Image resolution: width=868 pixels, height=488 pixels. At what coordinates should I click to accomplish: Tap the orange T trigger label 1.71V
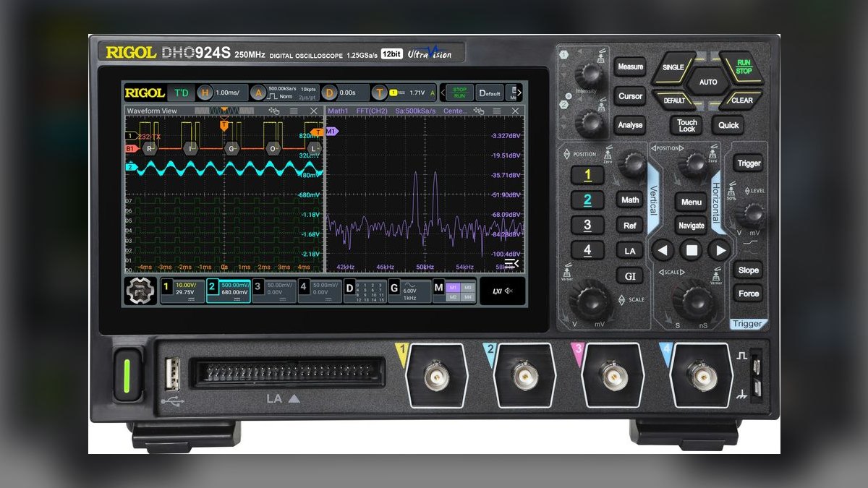404,93
